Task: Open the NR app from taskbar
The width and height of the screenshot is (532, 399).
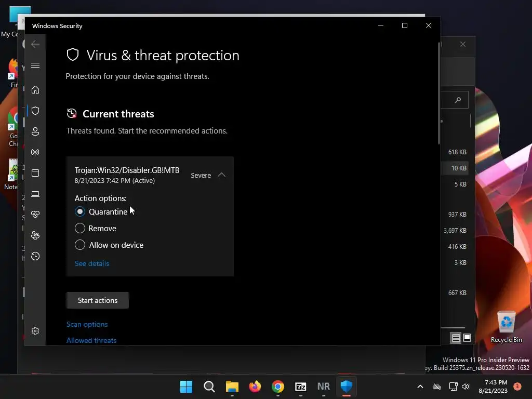Action: pos(323,387)
